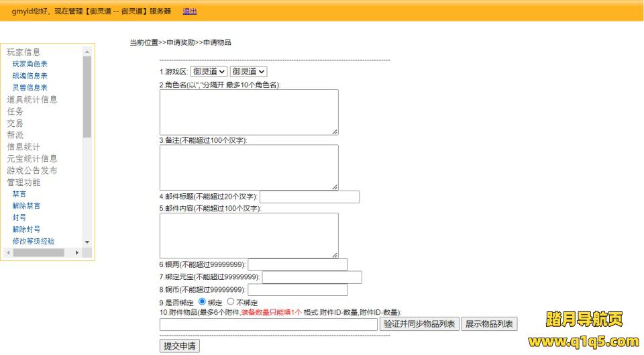Viewport: 644px width, 355px height.
Task: Click the 退出 logout link
Action: tap(190, 11)
